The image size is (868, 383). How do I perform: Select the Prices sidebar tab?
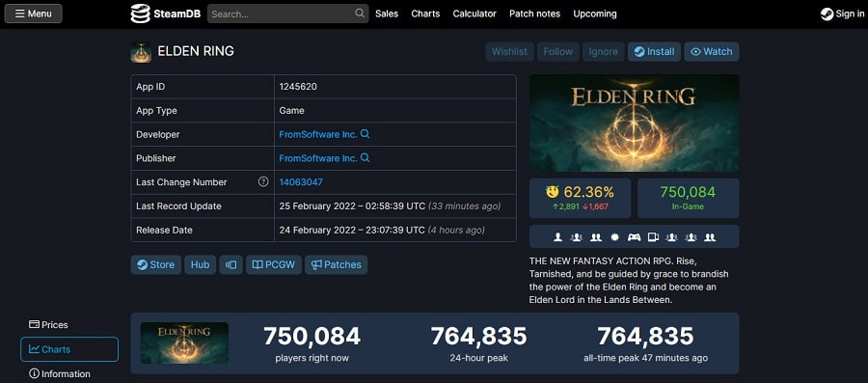click(x=49, y=325)
